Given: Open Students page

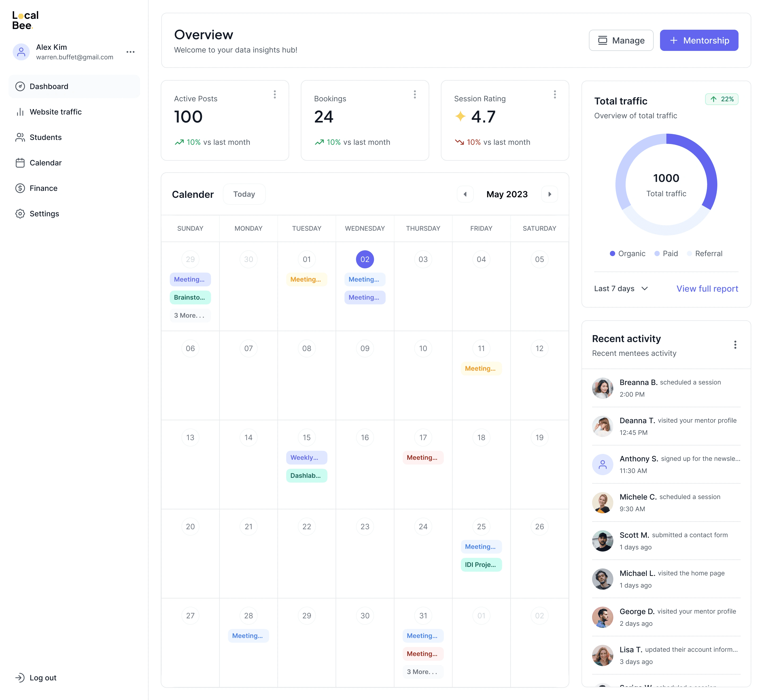Looking at the screenshot, I should [x=74, y=137].
